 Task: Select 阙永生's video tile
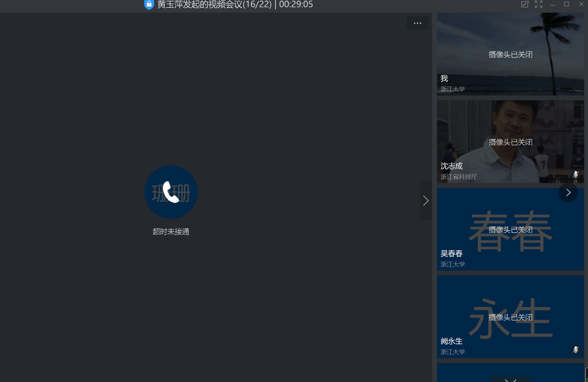click(x=511, y=317)
